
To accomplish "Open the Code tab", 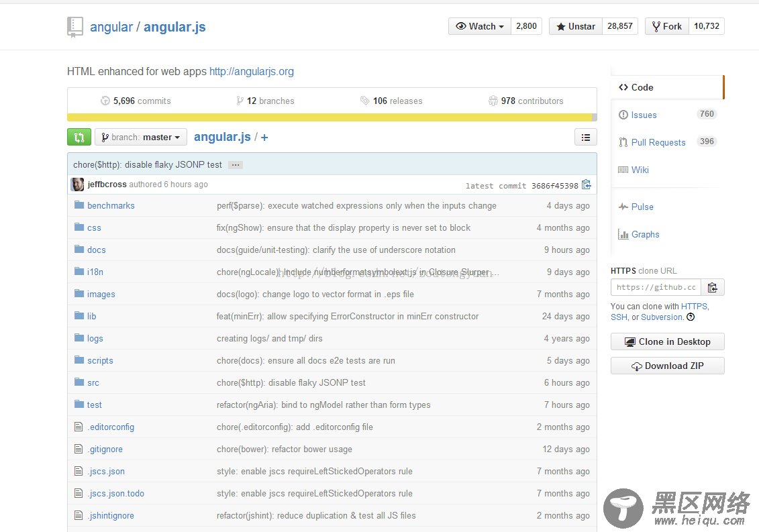I will (666, 87).
